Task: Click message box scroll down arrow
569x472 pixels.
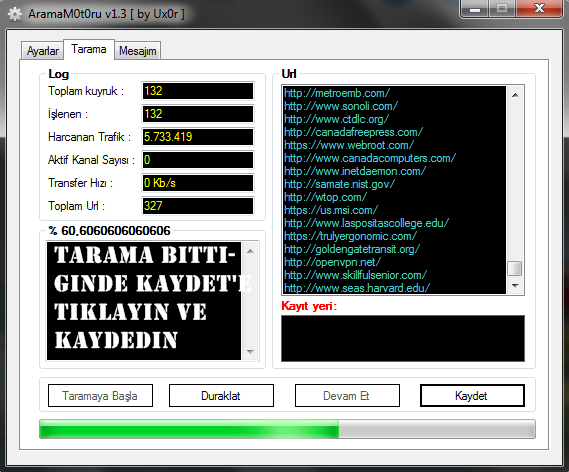Action: [x=250, y=351]
